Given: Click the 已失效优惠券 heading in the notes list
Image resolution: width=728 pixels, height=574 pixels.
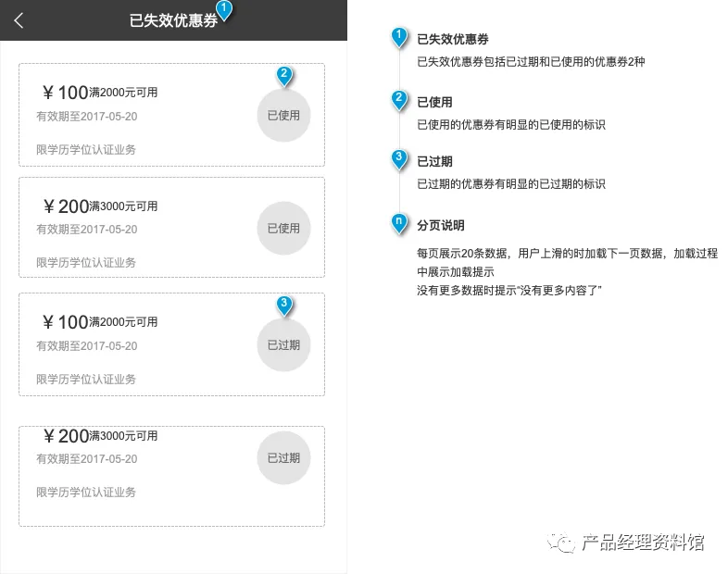Looking at the screenshot, I should (x=453, y=40).
